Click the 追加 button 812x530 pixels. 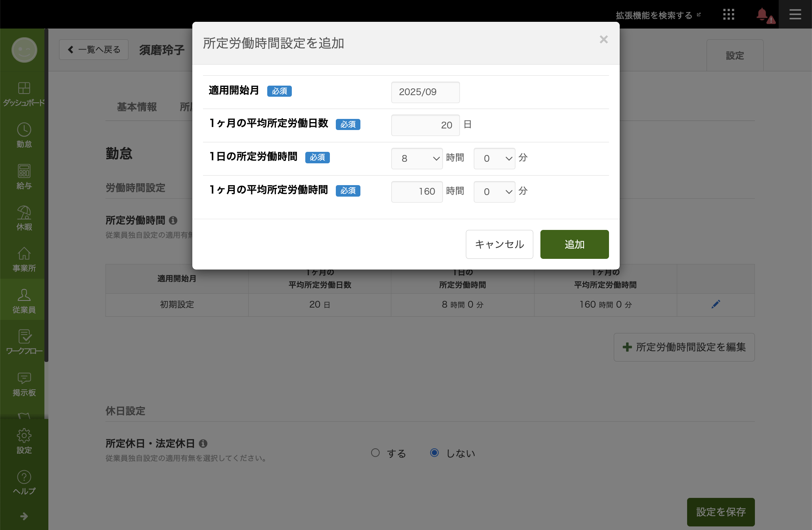[574, 244]
